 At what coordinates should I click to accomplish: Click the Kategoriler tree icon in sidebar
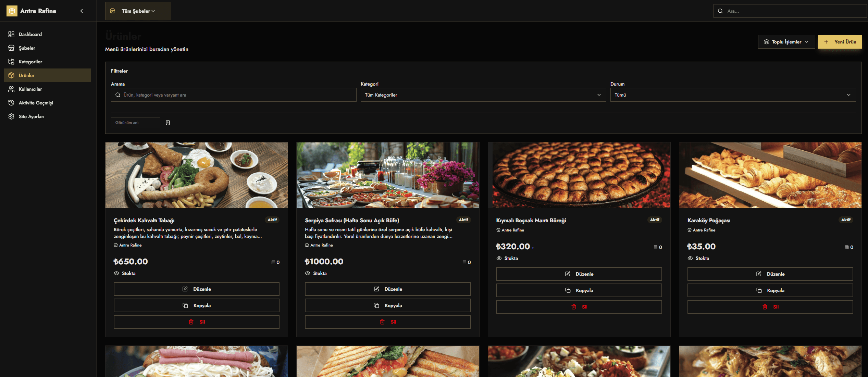click(11, 62)
